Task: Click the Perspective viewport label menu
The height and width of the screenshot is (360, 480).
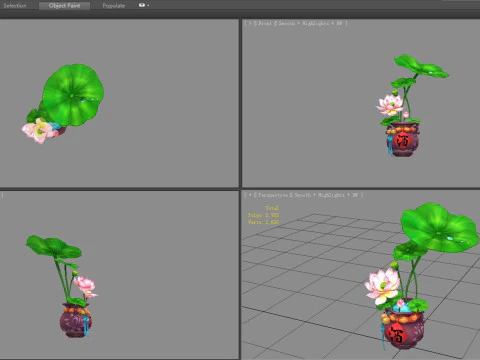Action: coord(273,195)
